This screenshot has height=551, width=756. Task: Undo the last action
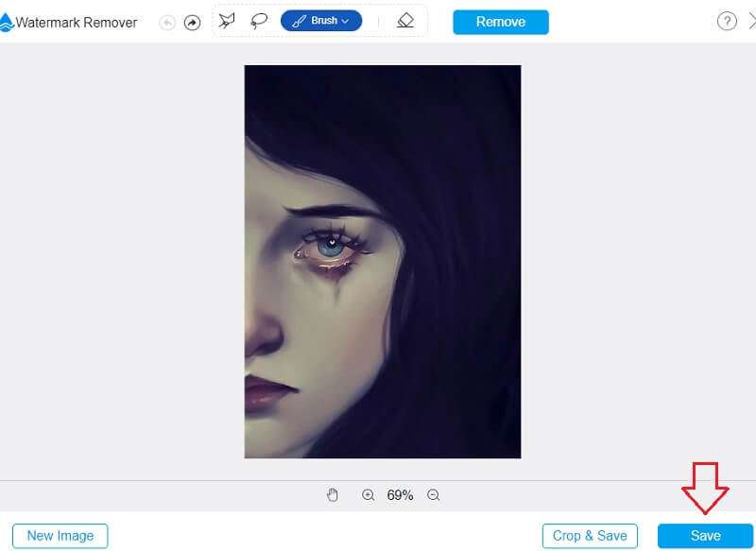pyautogui.click(x=168, y=23)
